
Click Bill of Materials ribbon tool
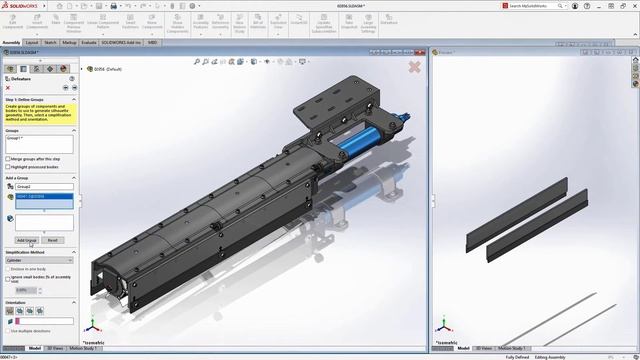[x=258, y=21]
